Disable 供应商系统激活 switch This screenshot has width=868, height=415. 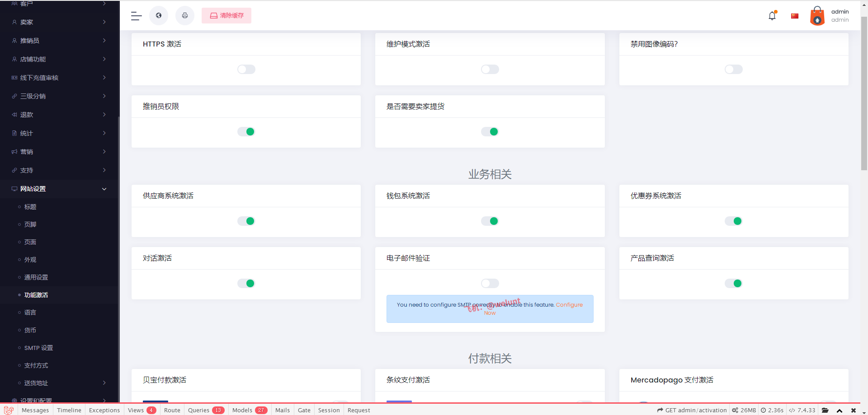coord(246,221)
